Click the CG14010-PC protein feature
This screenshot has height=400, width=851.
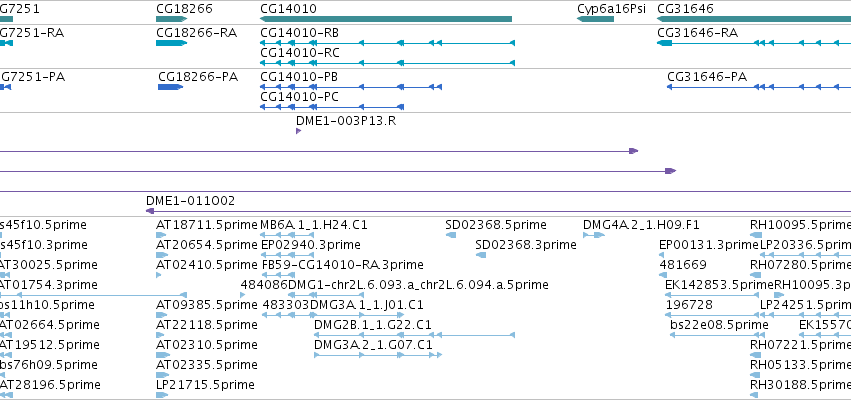332,107
